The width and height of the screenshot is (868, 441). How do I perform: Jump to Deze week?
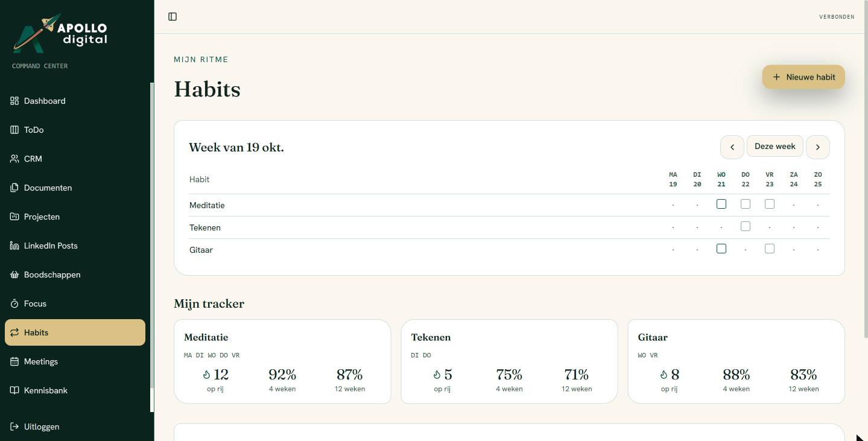pos(775,147)
